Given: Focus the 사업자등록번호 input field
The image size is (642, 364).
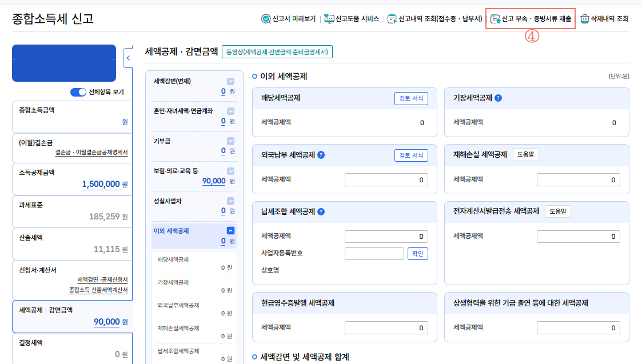Looking at the screenshot, I should [374, 254].
